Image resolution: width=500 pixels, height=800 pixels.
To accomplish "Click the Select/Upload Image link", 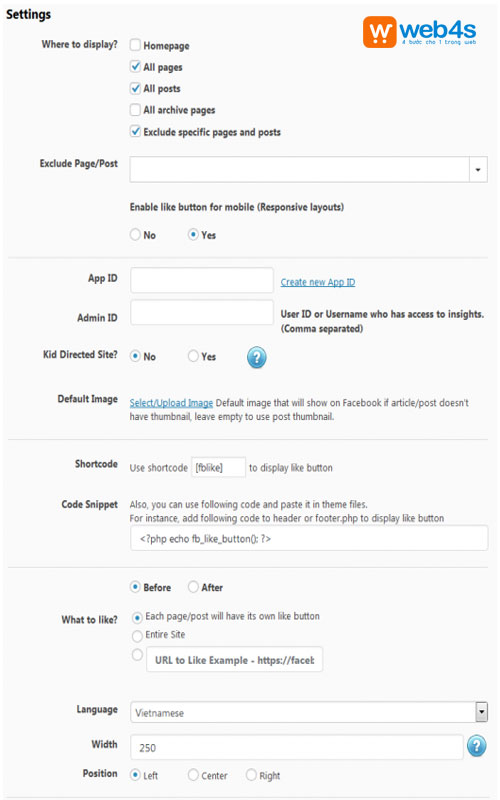I will tap(171, 403).
